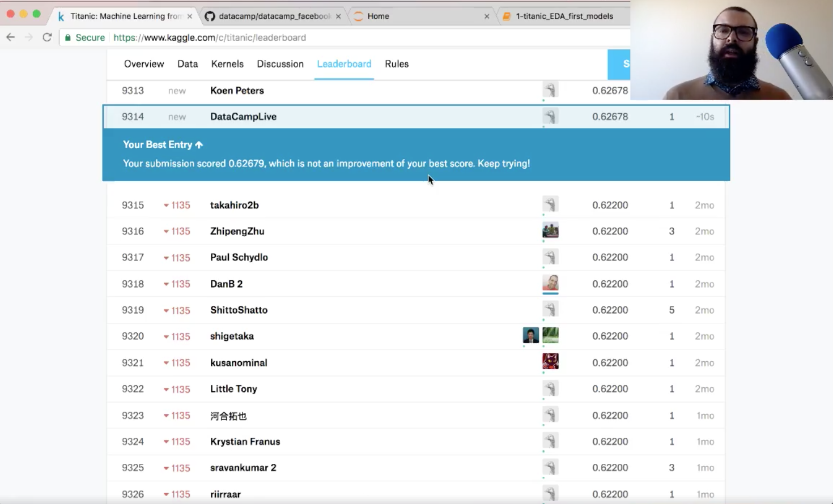Open sravankumar 2's profile link
The width and height of the screenshot is (833, 504).
pos(243,467)
